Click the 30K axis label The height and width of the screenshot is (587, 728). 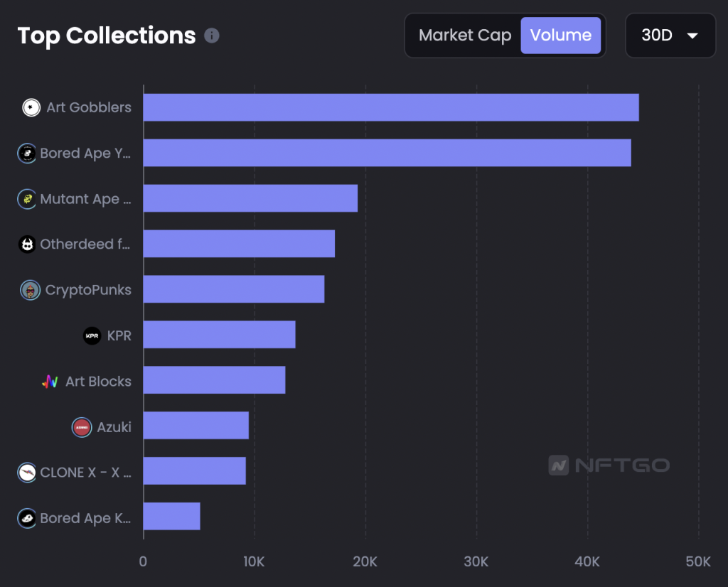click(x=476, y=561)
